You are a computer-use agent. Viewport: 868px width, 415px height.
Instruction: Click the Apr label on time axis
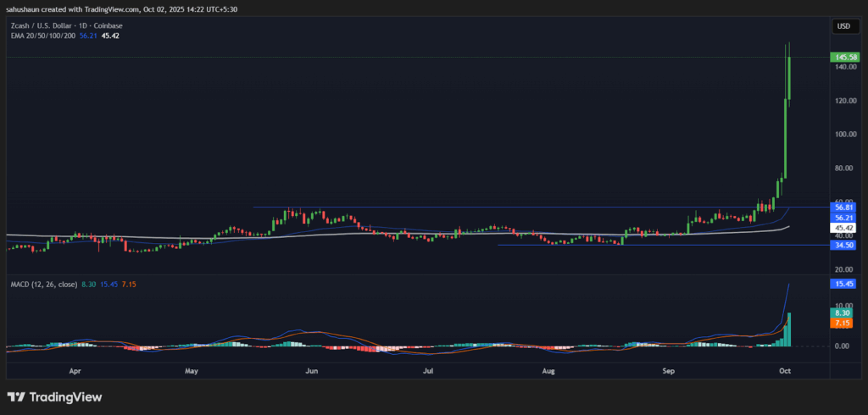coord(75,370)
